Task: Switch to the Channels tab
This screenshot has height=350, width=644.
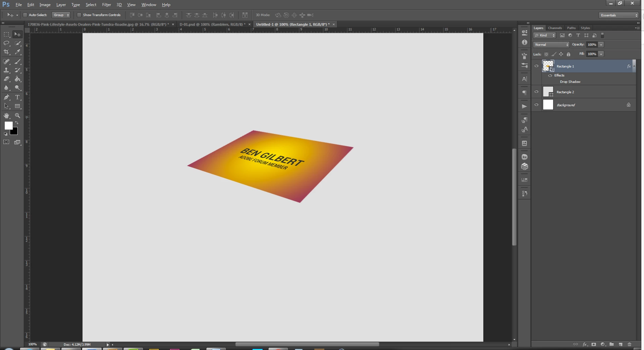Action: click(555, 28)
